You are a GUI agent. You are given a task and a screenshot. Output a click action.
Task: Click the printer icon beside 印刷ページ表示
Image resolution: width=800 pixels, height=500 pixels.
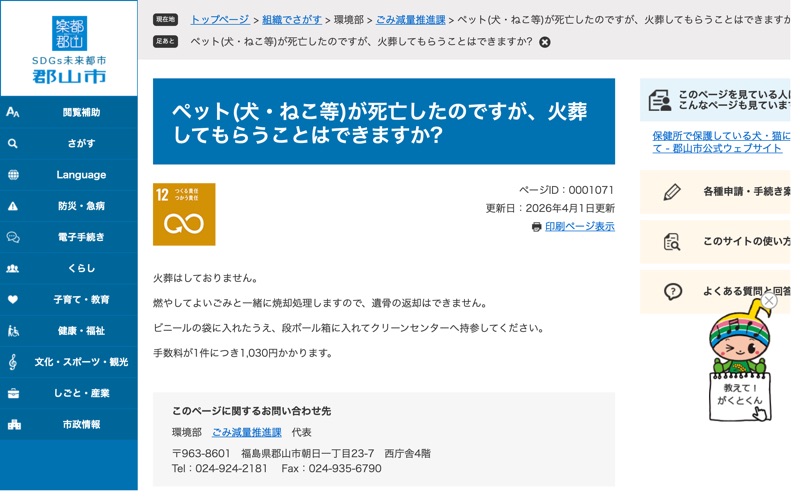coord(536,227)
